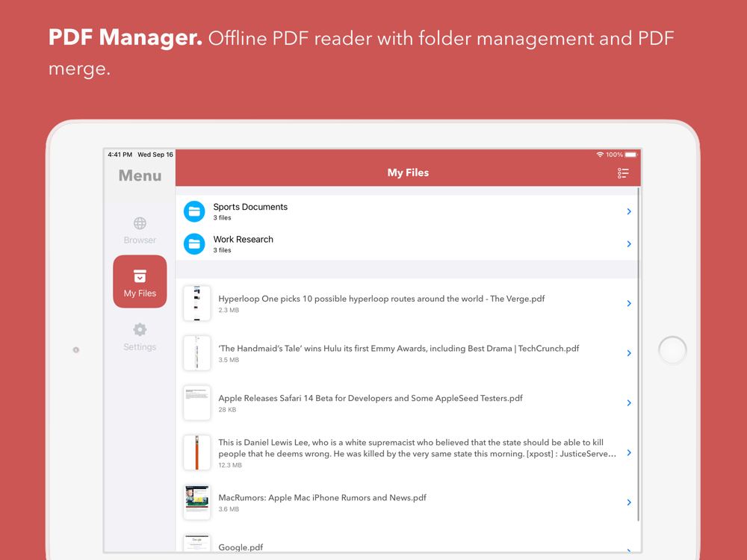Screen dimensions: 747x560
Task: Click the Sports Documents folder icon
Action: click(194, 211)
